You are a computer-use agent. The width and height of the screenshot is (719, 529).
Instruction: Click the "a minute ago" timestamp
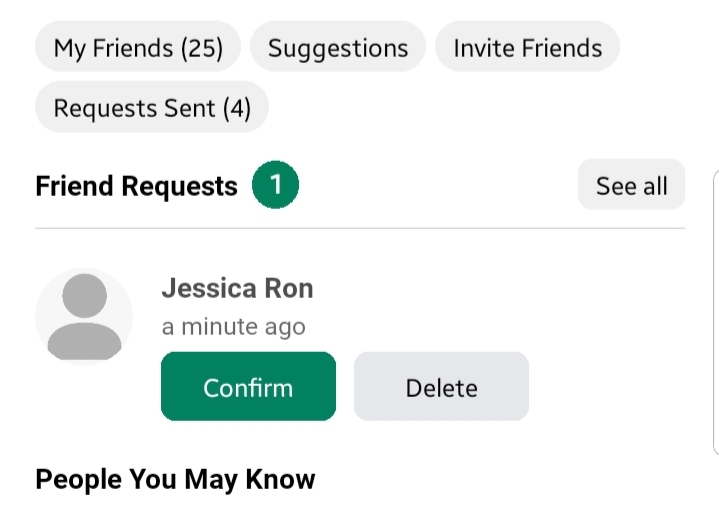coord(233,327)
